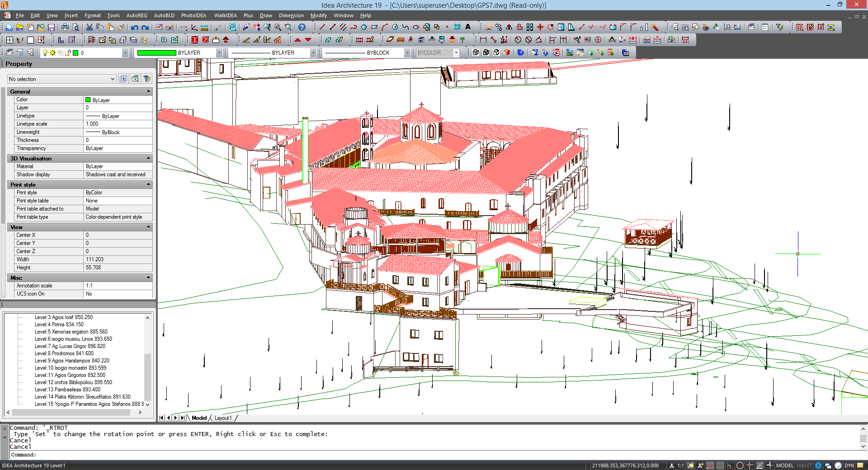The height and width of the screenshot is (470, 868).
Task: Collapse the Print style section
Action: click(148, 184)
